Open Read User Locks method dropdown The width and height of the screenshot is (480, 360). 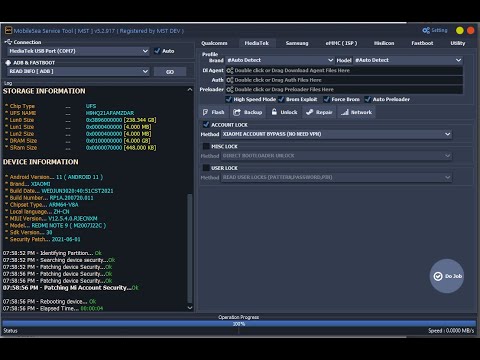[336, 177]
